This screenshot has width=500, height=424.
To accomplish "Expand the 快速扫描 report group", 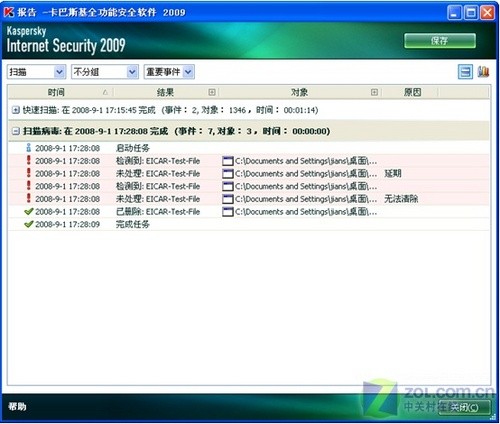I will pyautogui.click(x=16, y=110).
